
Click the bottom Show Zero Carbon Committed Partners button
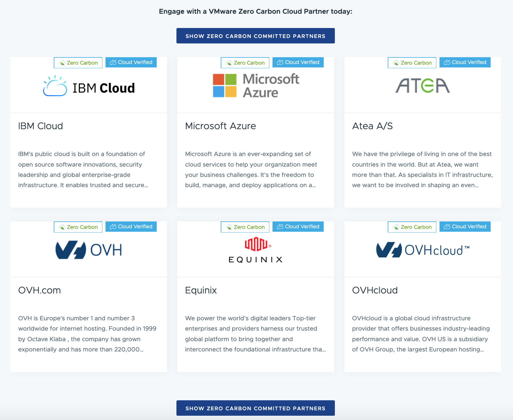click(x=256, y=408)
